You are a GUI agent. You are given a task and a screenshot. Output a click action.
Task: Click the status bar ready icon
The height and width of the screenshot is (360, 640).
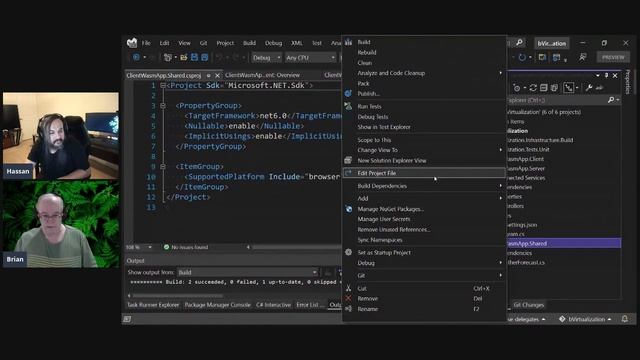[127, 319]
